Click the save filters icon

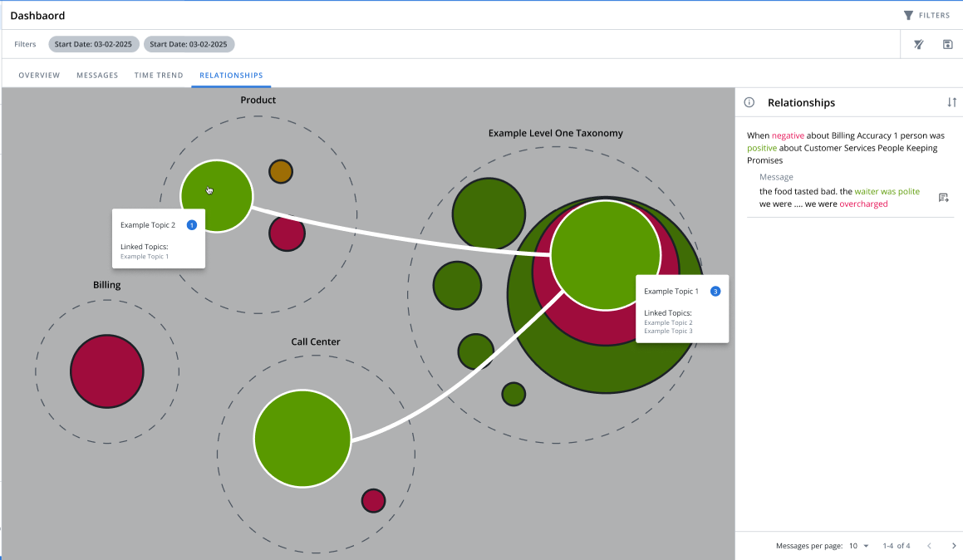(x=947, y=44)
